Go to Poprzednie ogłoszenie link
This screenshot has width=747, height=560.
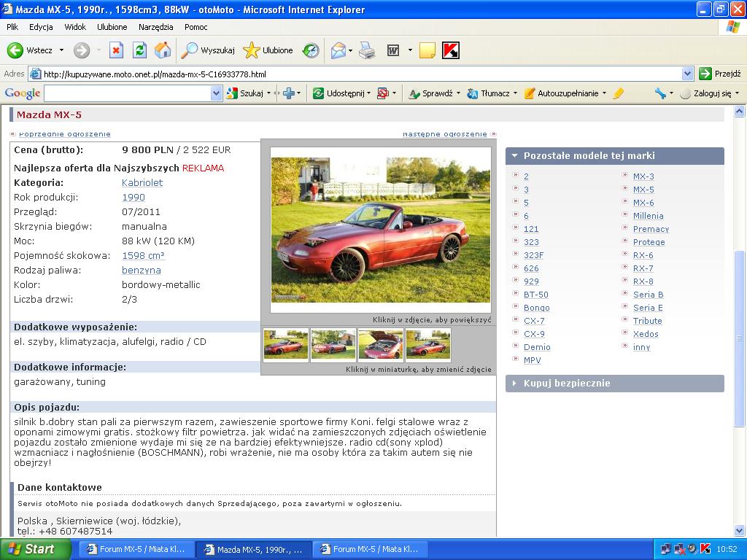(65, 134)
